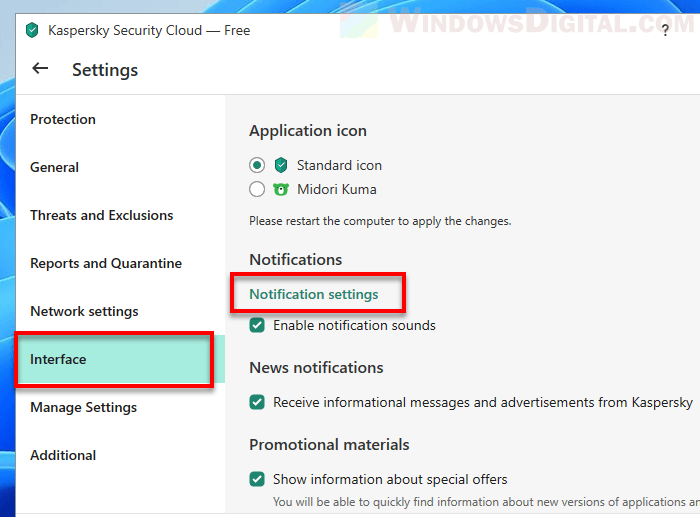Click the Notifications section heading
This screenshot has height=517, width=700.
tap(296, 259)
